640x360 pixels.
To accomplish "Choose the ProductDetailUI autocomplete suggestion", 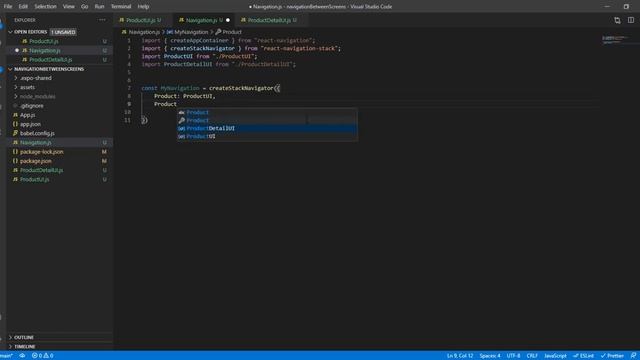I will [x=267, y=128].
